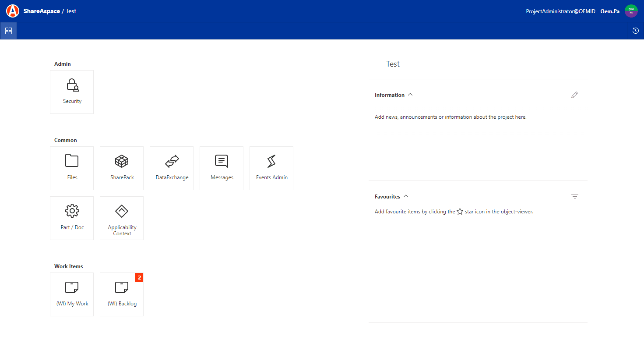Click the red Backlog notification badge
The image size is (644, 347).
pos(139,277)
